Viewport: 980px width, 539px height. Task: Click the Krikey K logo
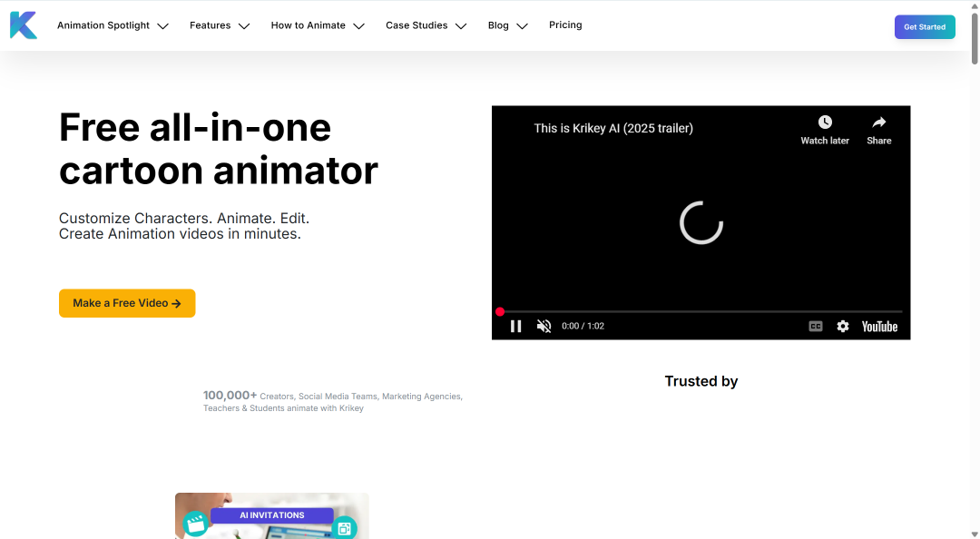(x=24, y=25)
